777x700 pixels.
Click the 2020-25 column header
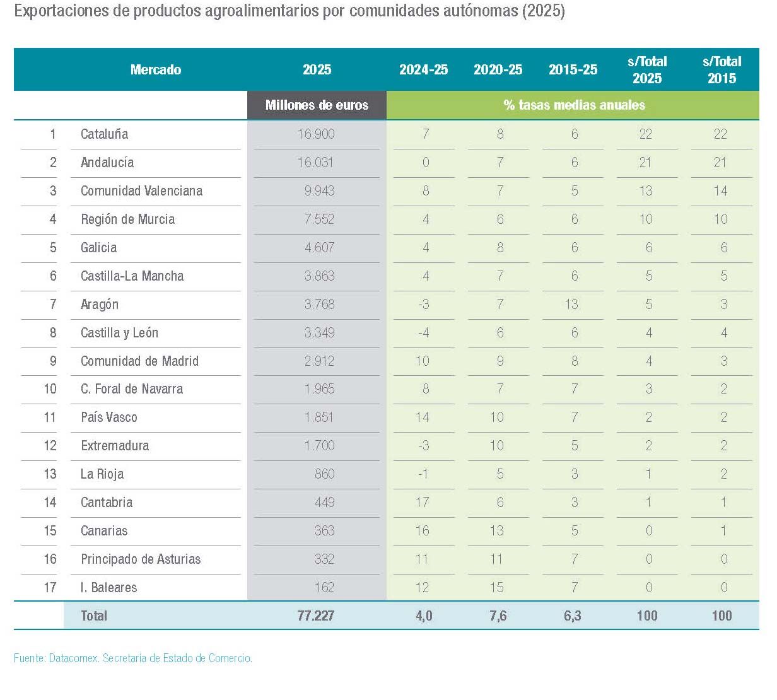(498, 70)
